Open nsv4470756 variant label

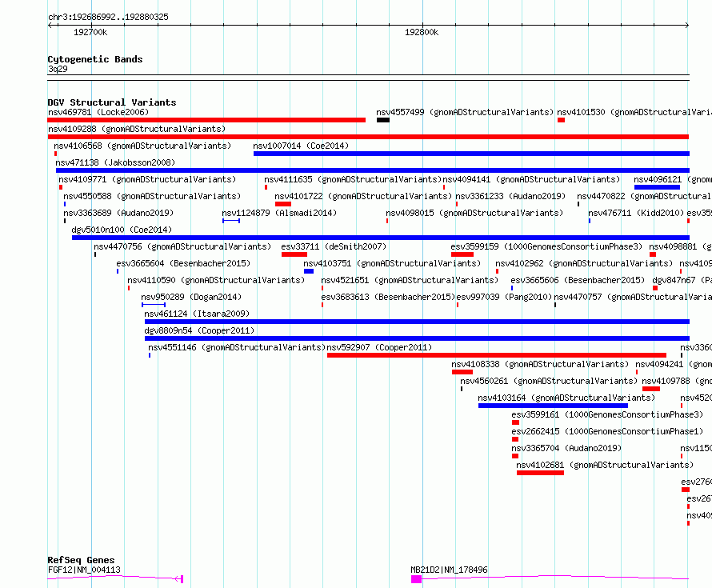point(182,246)
